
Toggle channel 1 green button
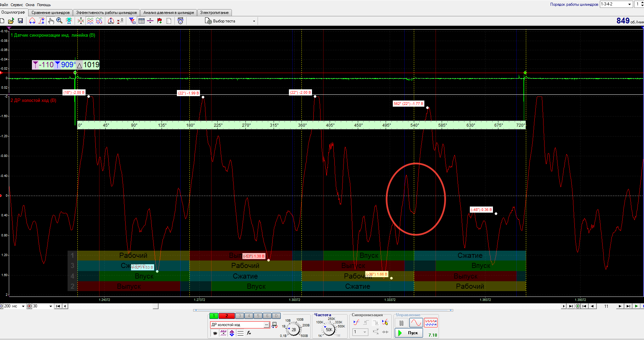[x=214, y=316]
